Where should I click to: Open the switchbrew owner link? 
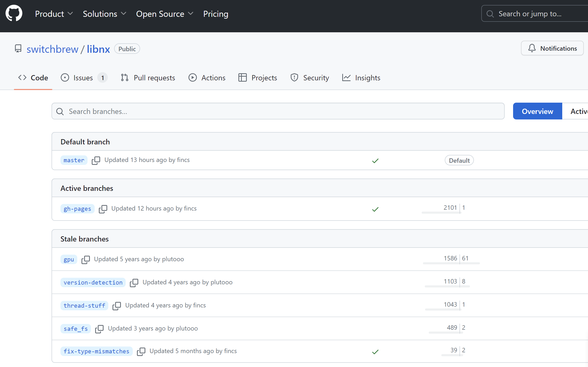pos(53,49)
